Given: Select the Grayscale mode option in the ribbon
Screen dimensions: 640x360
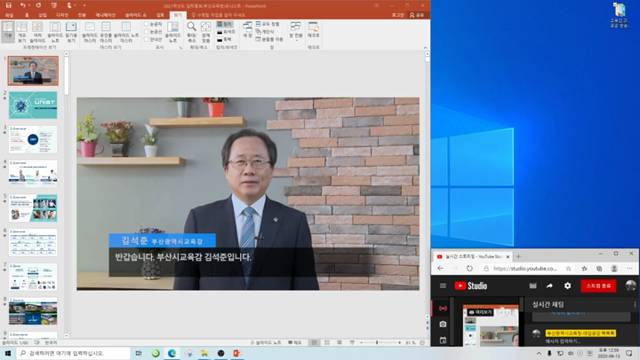Looking at the screenshot, I should pos(226,32).
